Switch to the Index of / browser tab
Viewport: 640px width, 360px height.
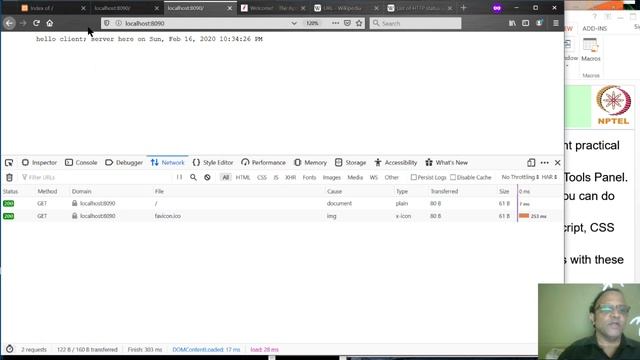53,8
